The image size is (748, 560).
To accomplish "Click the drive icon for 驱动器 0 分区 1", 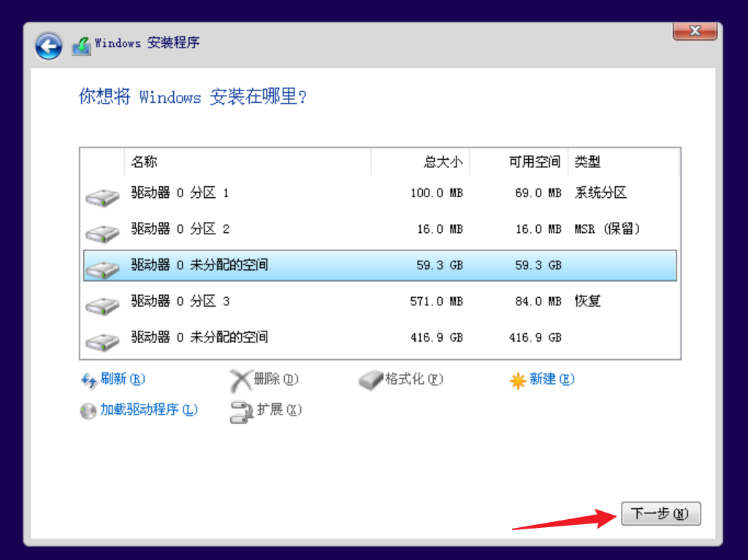I will coord(102,197).
